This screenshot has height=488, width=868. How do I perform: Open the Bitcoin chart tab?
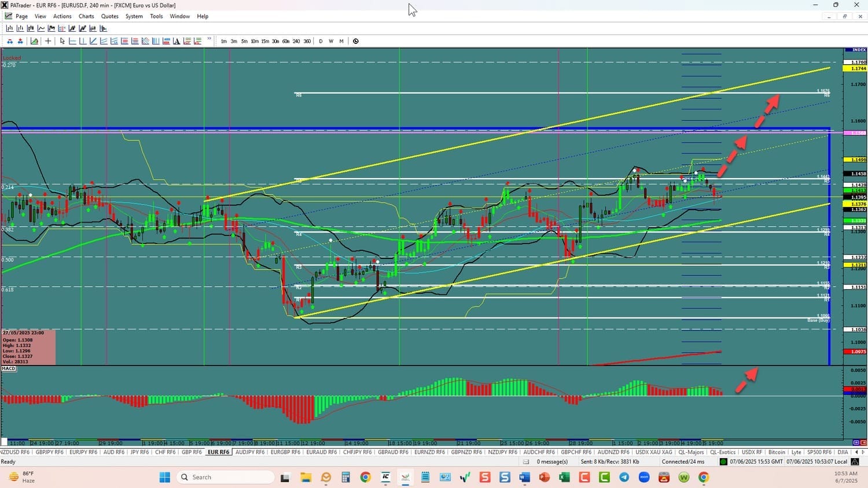(x=777, y=452)
